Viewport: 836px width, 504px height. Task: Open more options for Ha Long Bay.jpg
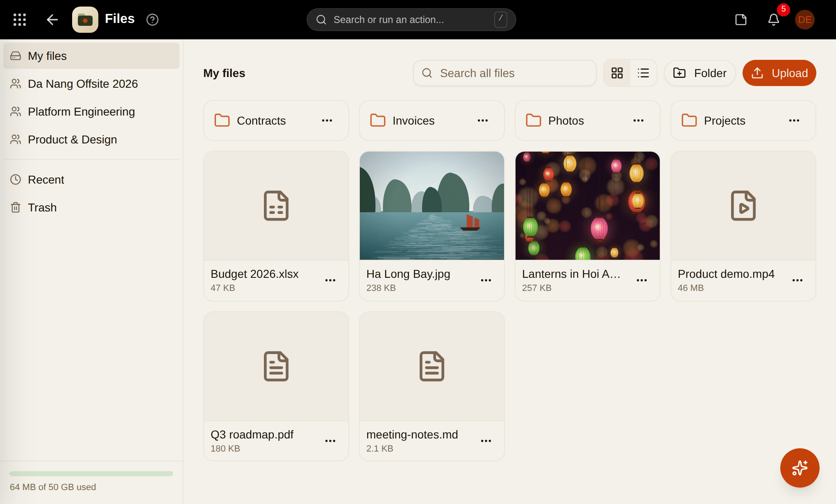tap(486, 280)
